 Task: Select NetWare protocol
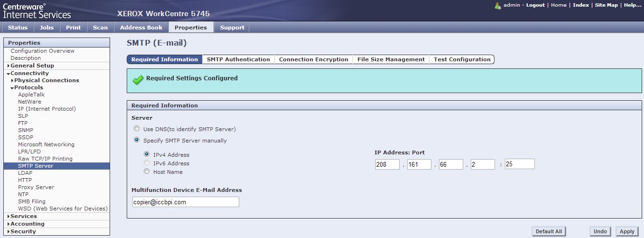click(x=29, y=102)
